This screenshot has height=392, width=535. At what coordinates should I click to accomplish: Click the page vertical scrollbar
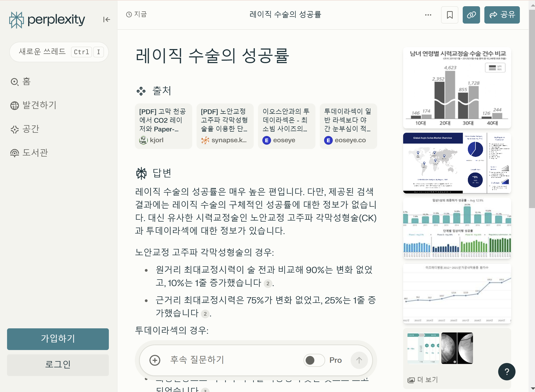pyautogui.click(x=532, y=109)
